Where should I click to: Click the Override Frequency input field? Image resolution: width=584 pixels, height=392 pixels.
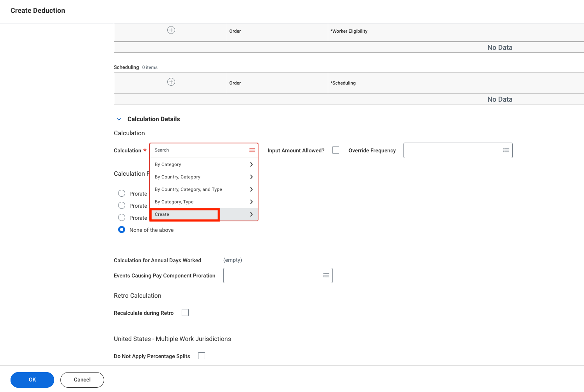458,150
